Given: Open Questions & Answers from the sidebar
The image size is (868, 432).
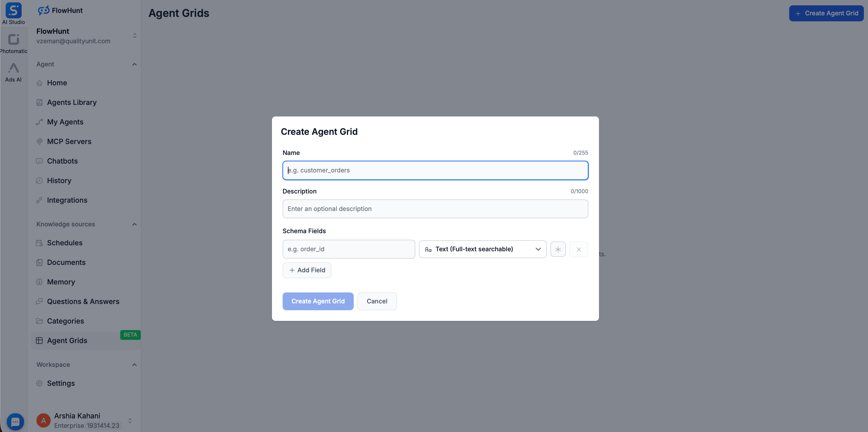Looking at the screenshot, I should pos(83,302).
